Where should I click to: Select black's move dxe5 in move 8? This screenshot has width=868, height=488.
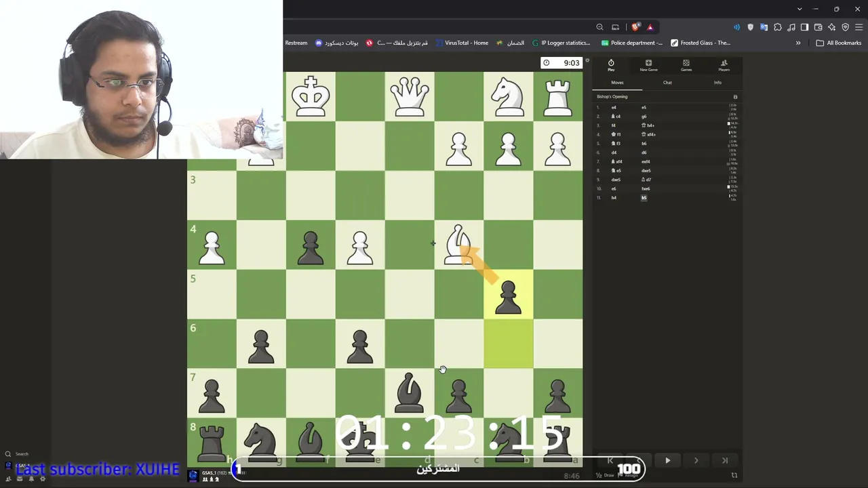(x=646, y=170)
